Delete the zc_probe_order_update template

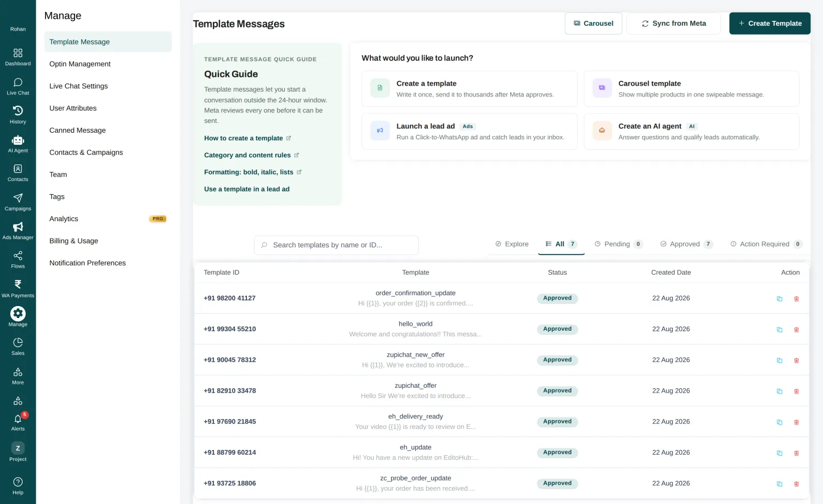click(796, 484)
